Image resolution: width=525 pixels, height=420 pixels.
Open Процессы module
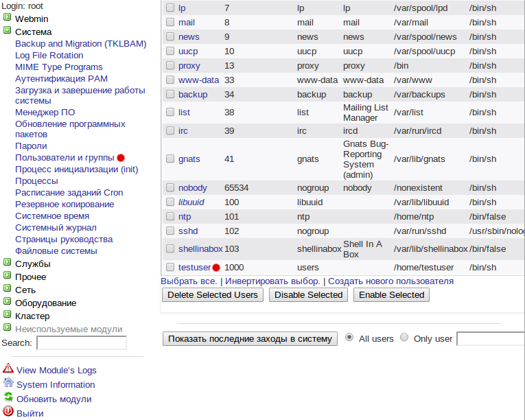[36, 181]
